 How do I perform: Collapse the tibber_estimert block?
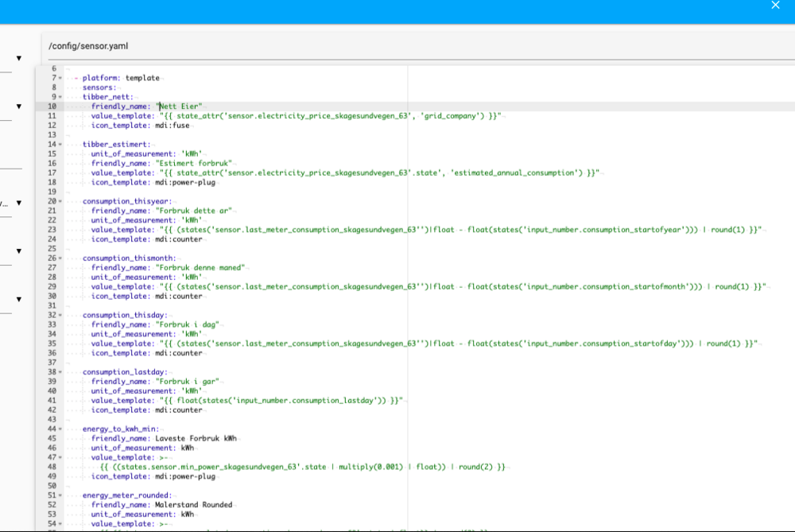coord(60,145)
